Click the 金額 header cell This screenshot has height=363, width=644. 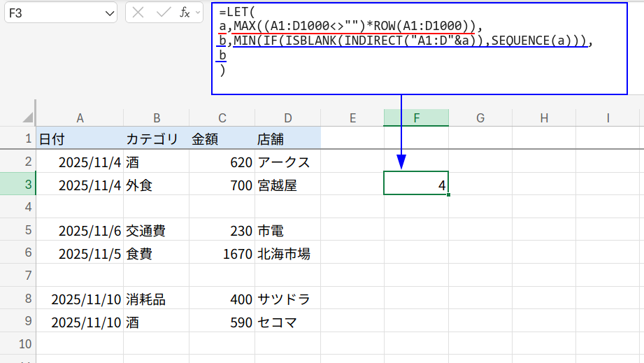pos(222,138)
